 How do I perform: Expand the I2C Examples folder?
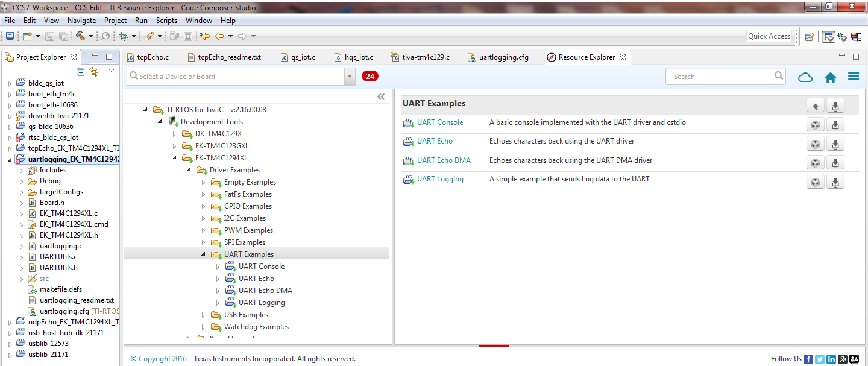click(203, 218)
